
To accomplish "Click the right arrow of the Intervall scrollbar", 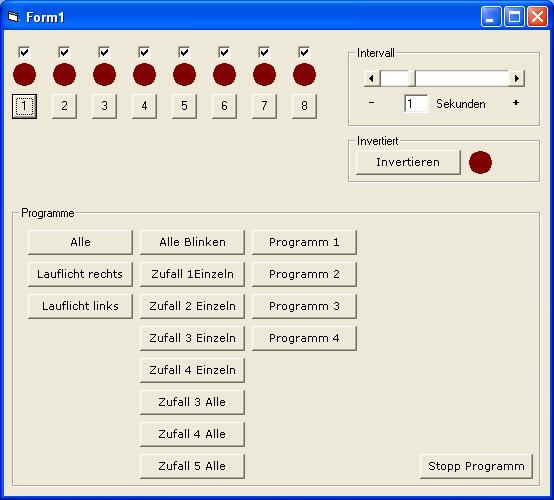I will pos(517,78).
